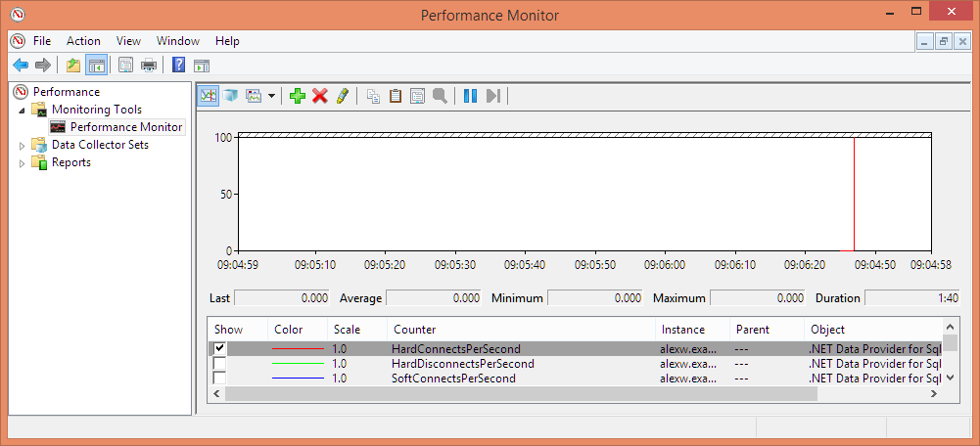The width and height of the screenshot is (980, 446).
Task: Click Change Graph Type icon
Action: (254, 96)
